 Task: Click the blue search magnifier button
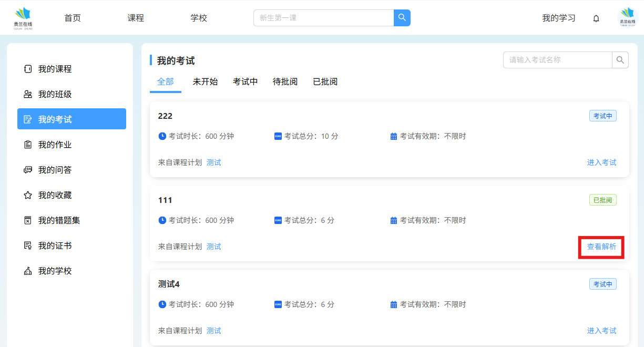pyautogui.click(x=402, y=18)
